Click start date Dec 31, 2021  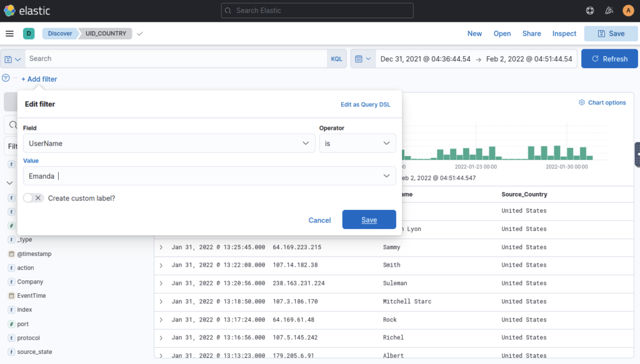[x=425, y=59]
